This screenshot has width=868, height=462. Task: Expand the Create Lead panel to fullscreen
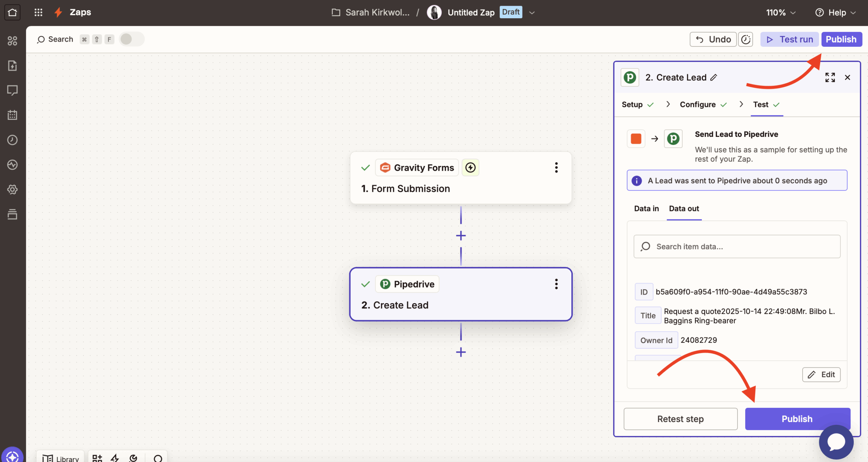point(830,77)
